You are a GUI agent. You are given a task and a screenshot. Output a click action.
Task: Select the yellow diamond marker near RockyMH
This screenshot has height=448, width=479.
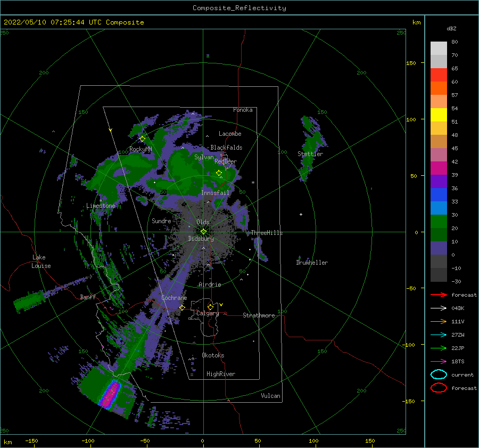(x=142, y=139)
